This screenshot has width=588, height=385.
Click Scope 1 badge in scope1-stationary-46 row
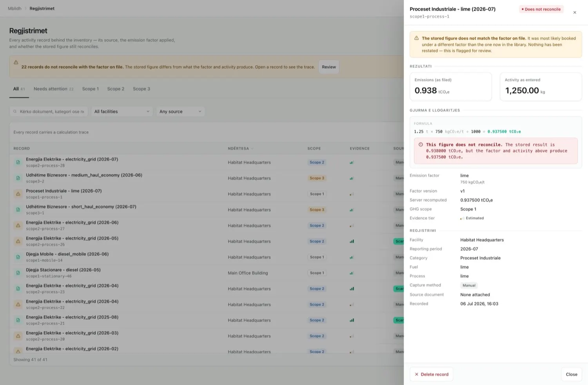(317, 273)
